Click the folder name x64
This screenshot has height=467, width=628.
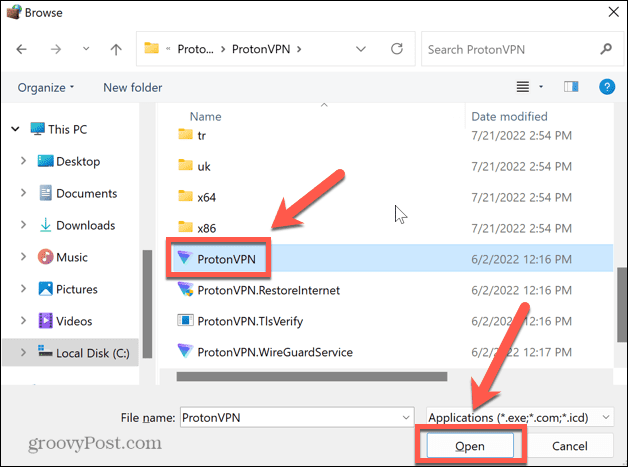(x=207, y=197)
